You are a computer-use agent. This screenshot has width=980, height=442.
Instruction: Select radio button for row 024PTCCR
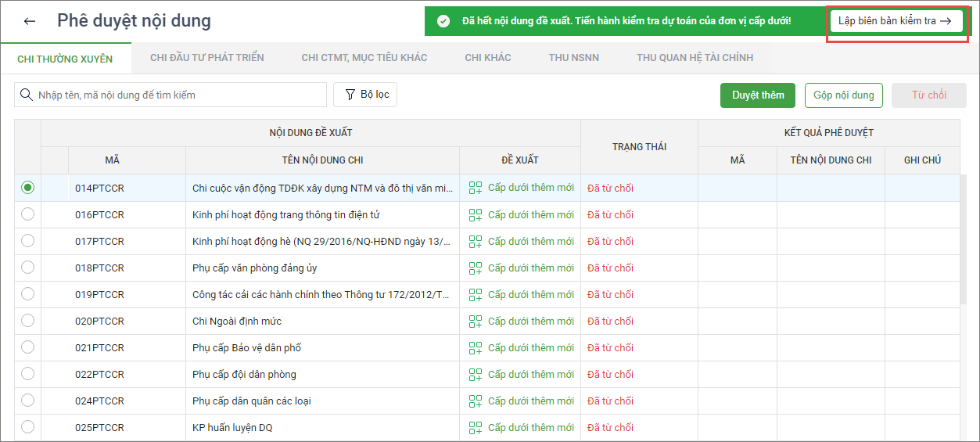point(28,401)
